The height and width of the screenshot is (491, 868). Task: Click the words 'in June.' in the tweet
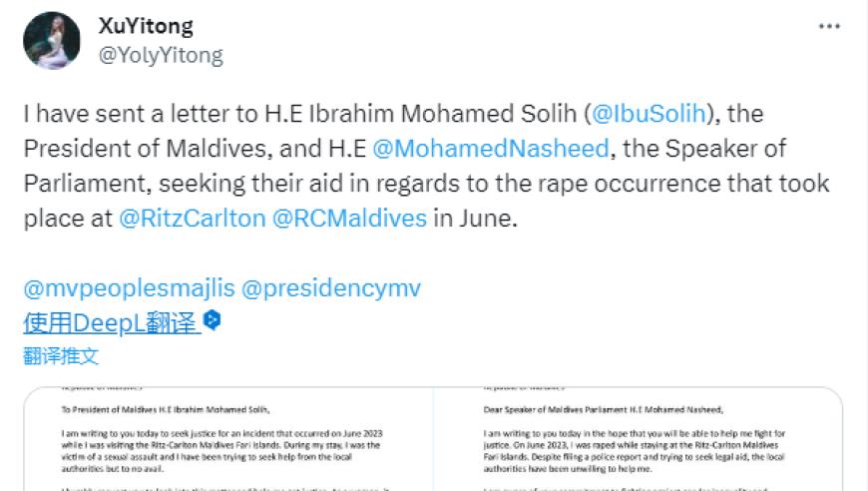pos(476,219)
